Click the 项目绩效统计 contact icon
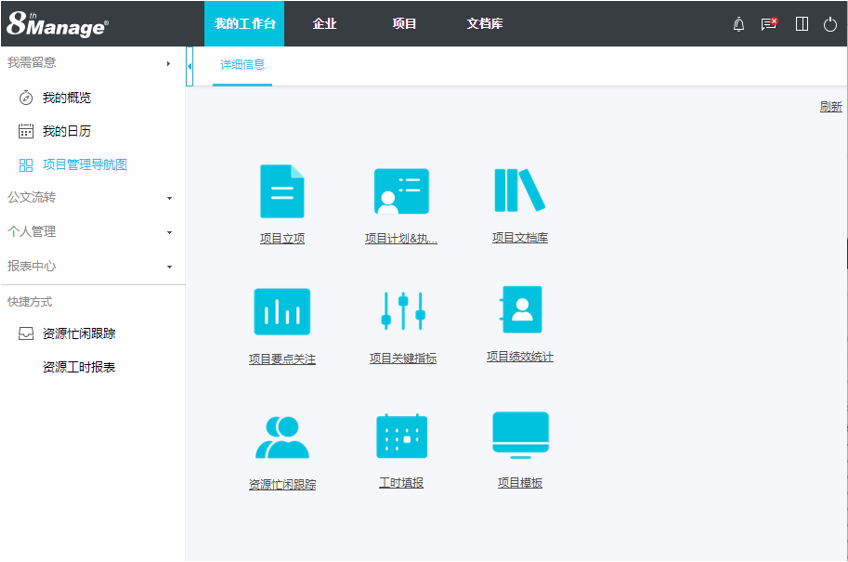 tap(520, 310)
